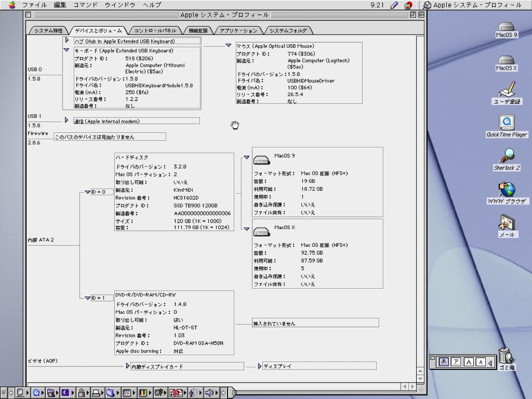This screenshot has width=532, height=399.
Task: Collapse the キーボード disclosure triangle
Action: click(x=66, y=50)
